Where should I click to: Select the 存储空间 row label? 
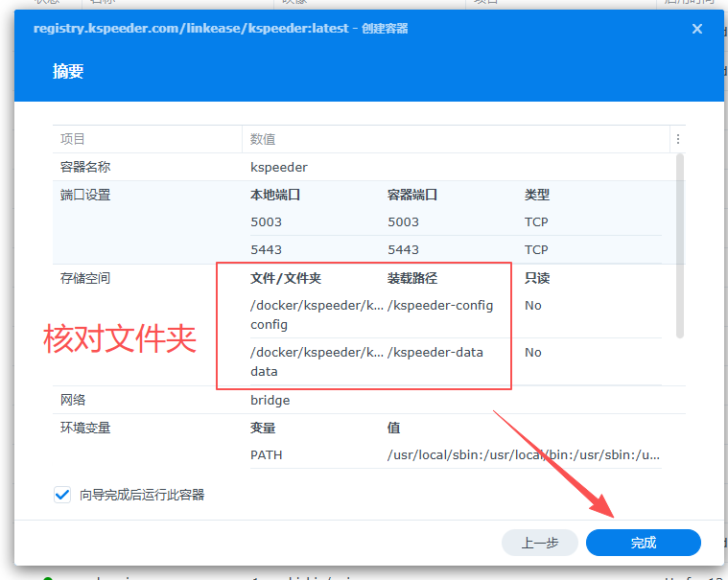pos(85,278)
